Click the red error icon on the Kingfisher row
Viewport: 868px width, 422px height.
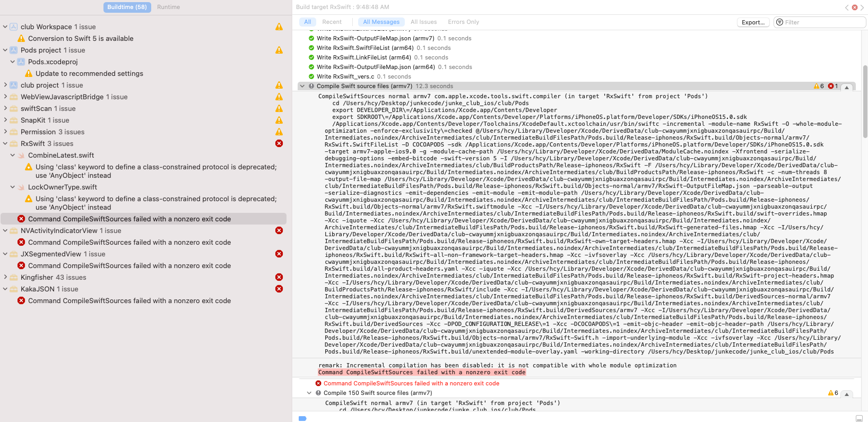coord(279,277)
